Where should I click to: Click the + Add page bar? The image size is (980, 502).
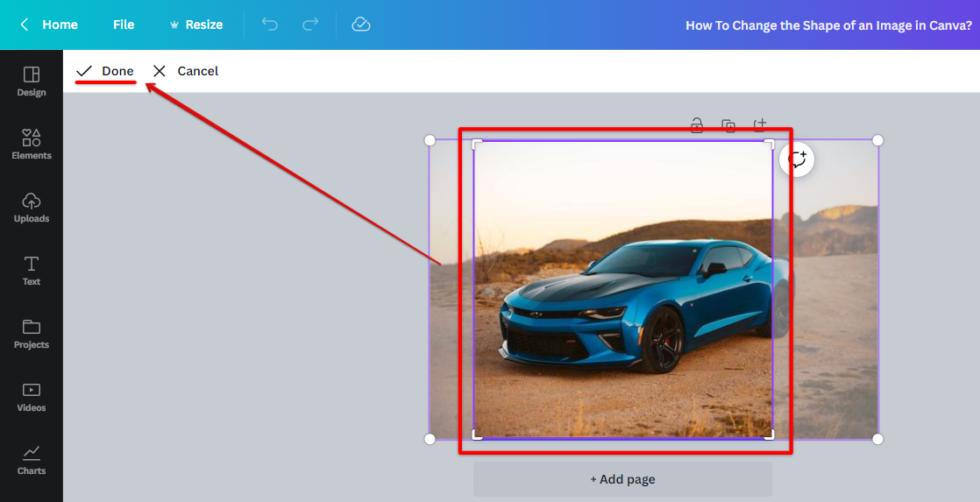click(622, 479)
